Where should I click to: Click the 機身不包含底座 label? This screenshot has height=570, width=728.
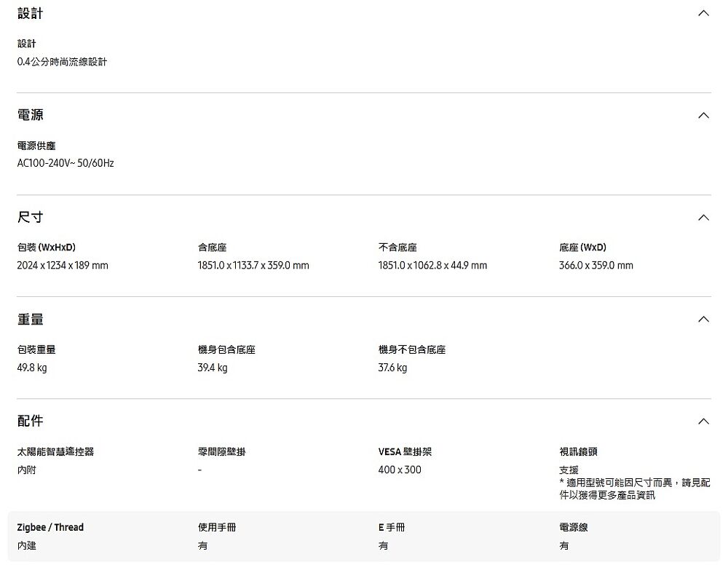click(412, 349)
